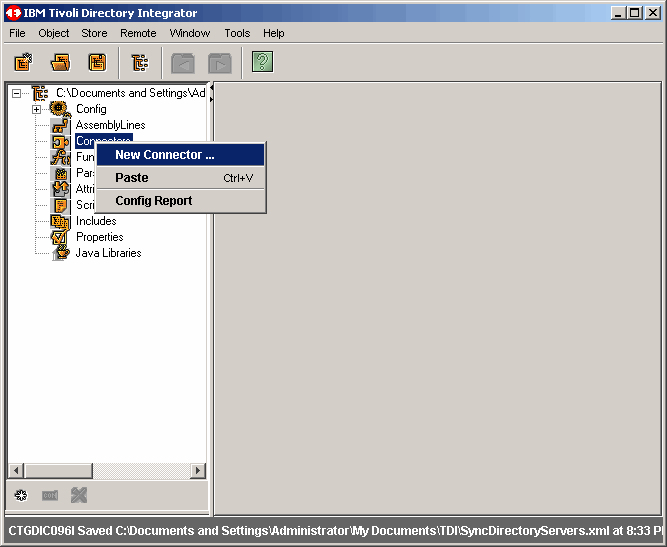Click the save configuration toolbar icon
This screenshot has height=547, width=667.
click(97, 63)
